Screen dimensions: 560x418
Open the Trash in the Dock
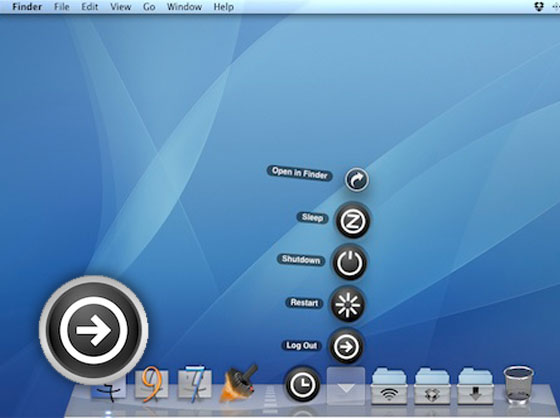tap(519, 384)
